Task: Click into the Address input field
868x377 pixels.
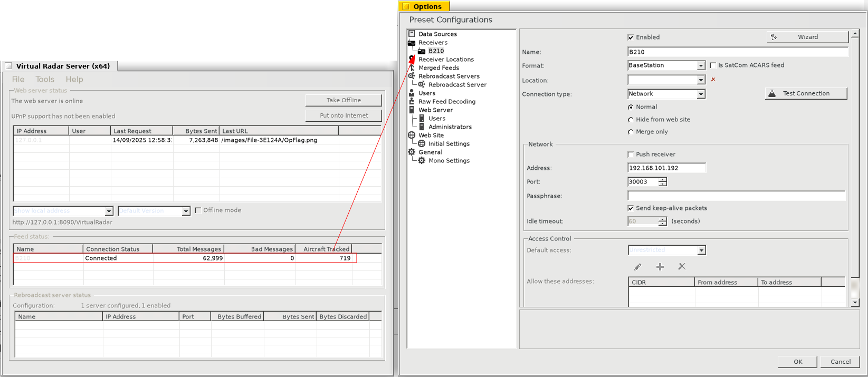Action: click(x=666, y=168)
